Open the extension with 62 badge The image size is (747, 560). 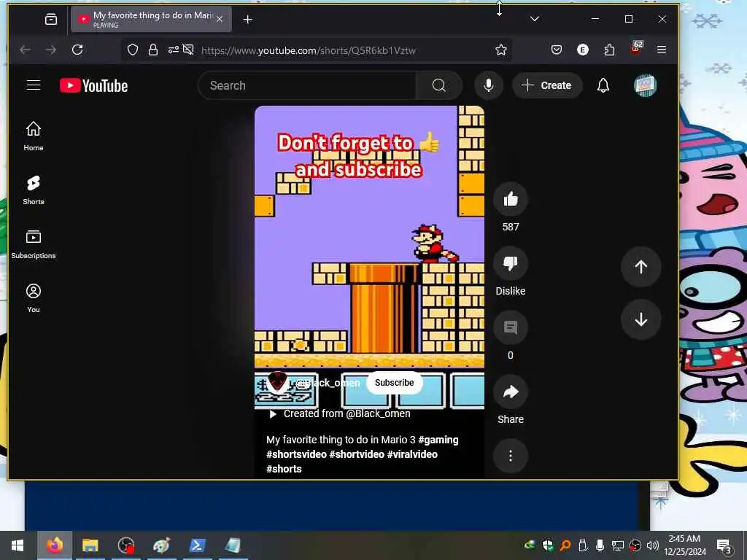click(x=636, y=49)
